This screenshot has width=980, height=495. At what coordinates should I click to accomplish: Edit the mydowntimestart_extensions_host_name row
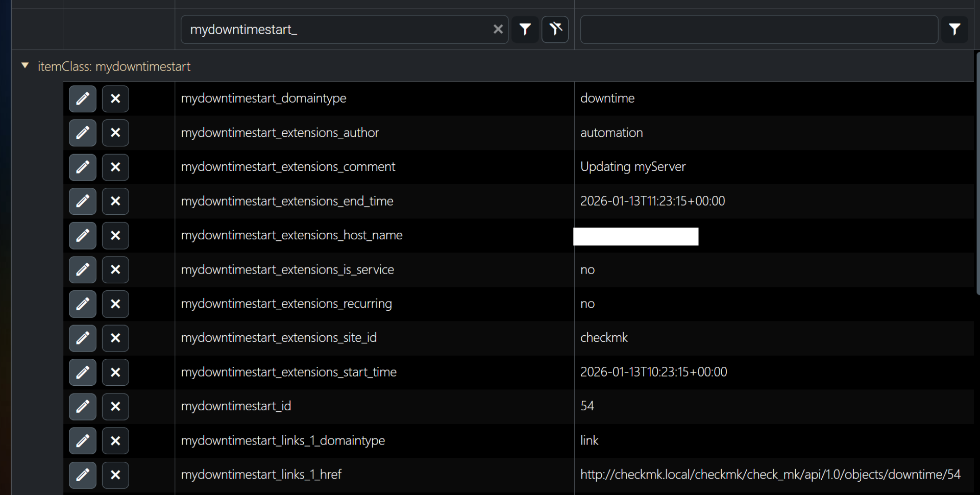pyautogui.click(x=83, y=235)
